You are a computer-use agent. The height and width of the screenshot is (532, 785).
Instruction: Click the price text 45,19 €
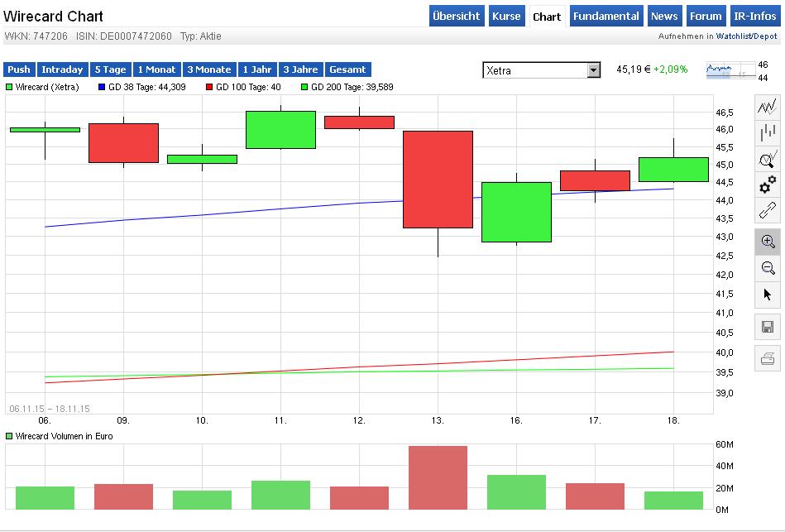pos(634,69)
